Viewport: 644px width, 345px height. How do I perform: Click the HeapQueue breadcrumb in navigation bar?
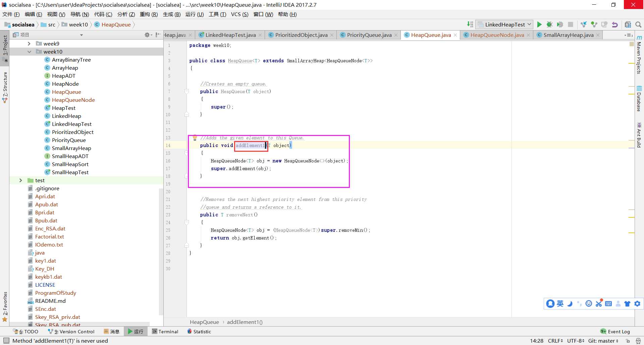[113, 24]
